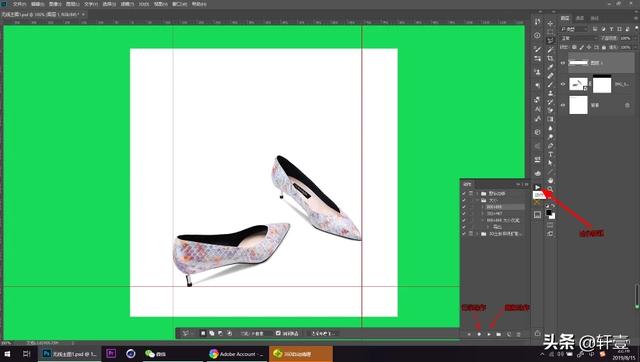Open the File menu
Viewport: 640px width, 362px height.
click(20, 4)
